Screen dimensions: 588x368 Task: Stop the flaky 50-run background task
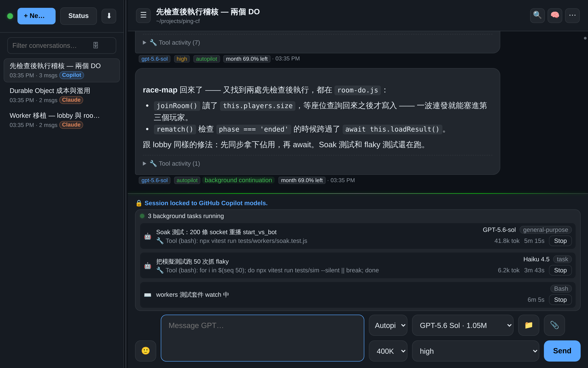(560, 270)
